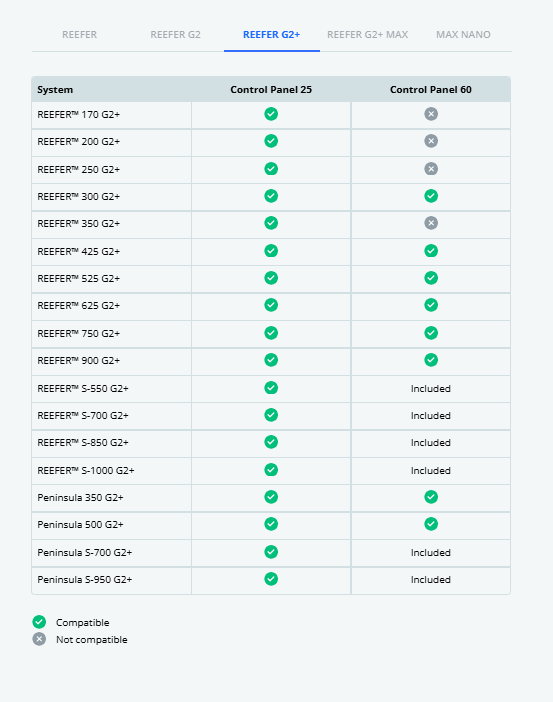The height and width of the screenshot is (702, 553).
Task: Click Peninsula S-950 G2+ Control Panel 25 checkmark
Action: pos(271,579)
